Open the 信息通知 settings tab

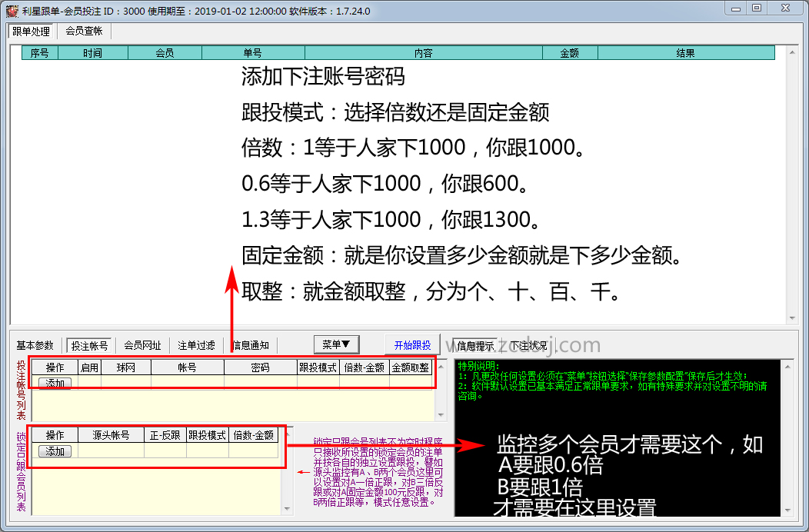[x=250, y=345]
